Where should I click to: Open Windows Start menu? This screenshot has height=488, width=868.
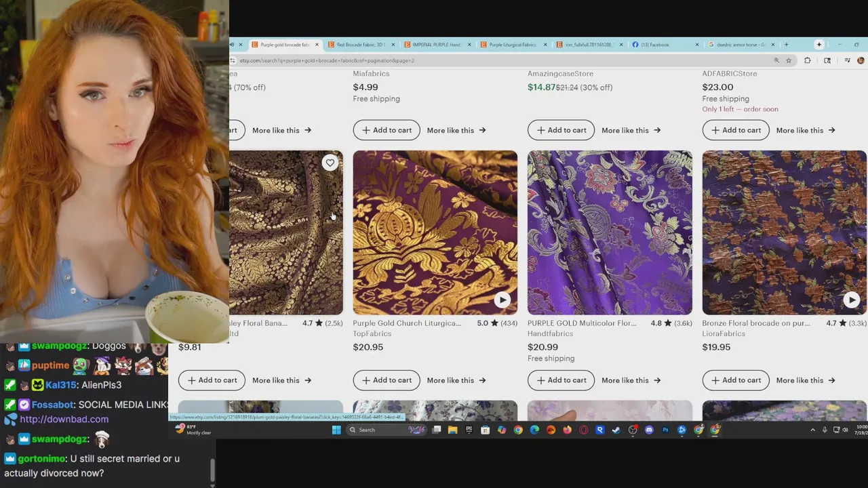click(336, 430)
